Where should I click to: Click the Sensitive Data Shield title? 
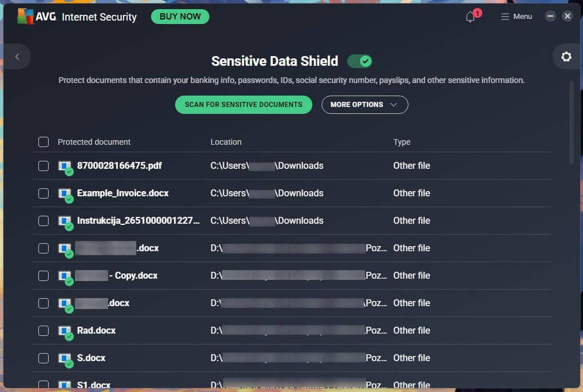click(x=275, y=61)
